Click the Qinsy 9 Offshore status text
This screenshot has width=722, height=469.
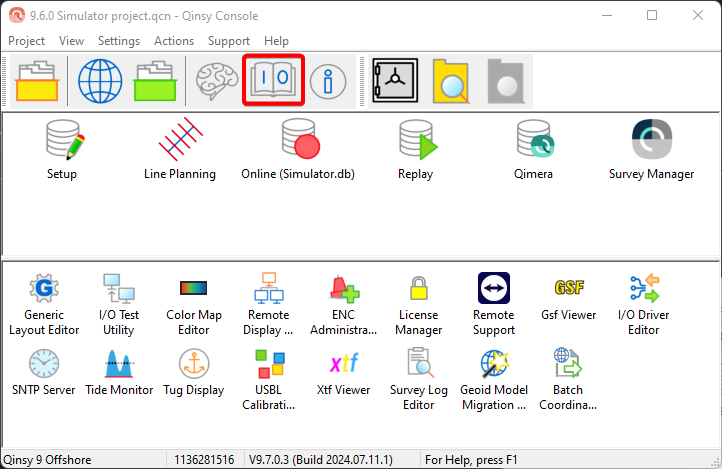47,460
